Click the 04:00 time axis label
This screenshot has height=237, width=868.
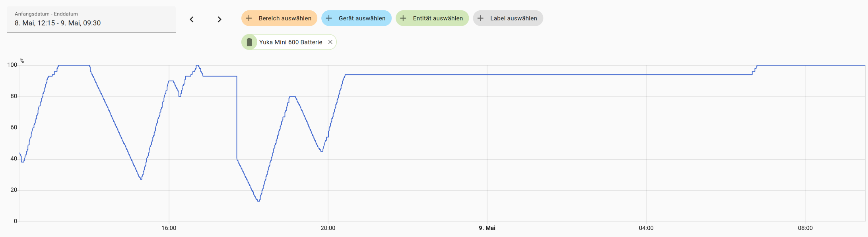coord(646,228)
